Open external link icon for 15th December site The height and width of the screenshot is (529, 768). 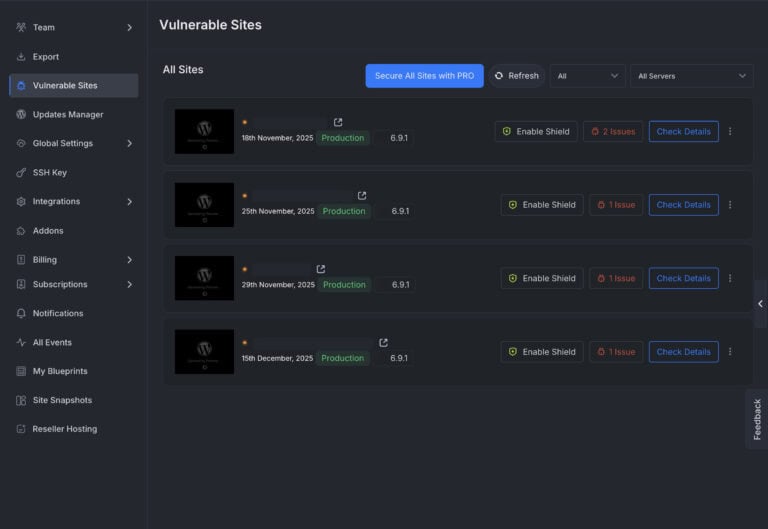(x=383, y=342)
